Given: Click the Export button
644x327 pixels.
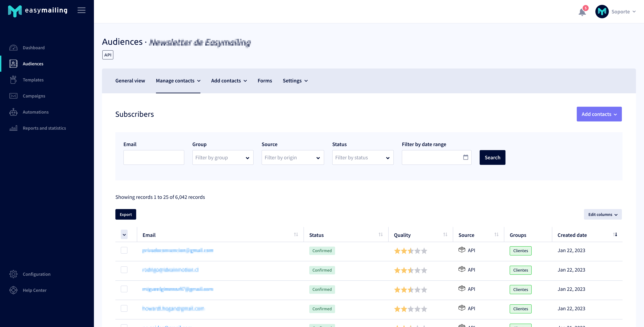Looking at the screenshot, I should pyautogui.click(x=126, y=214).
